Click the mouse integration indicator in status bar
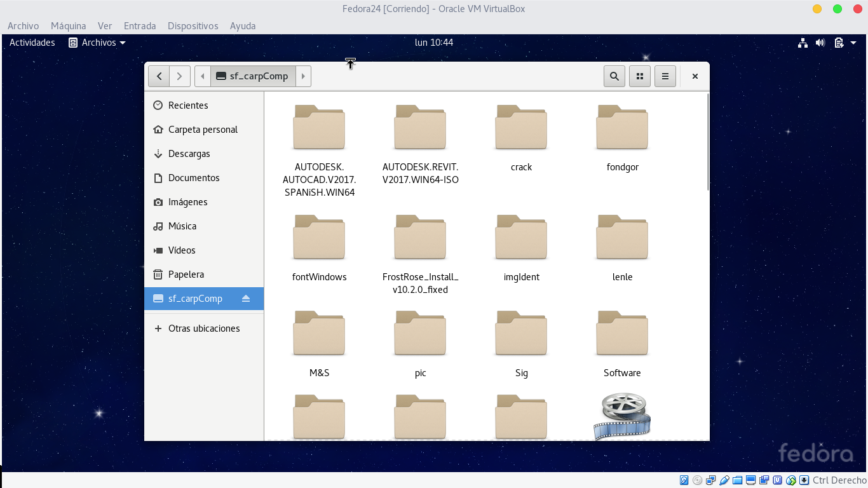This screenshot has width=868, height=488. click(x=791, y=480)
